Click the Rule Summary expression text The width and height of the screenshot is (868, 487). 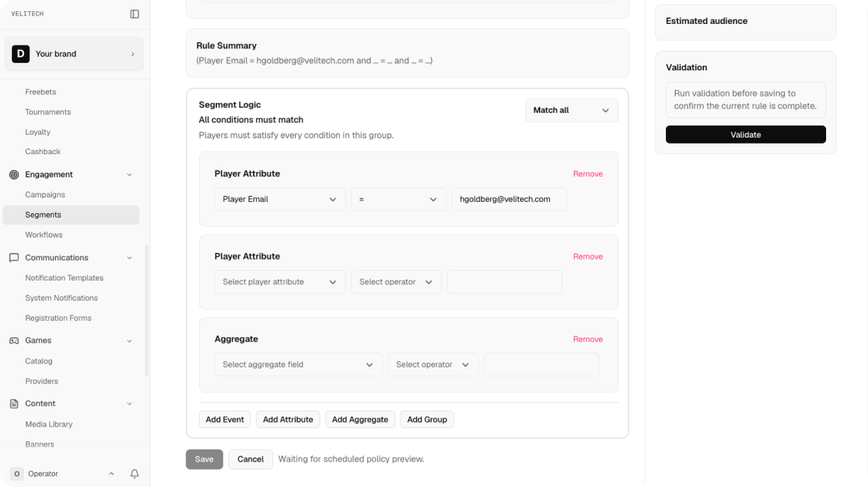tap(314, 61)
